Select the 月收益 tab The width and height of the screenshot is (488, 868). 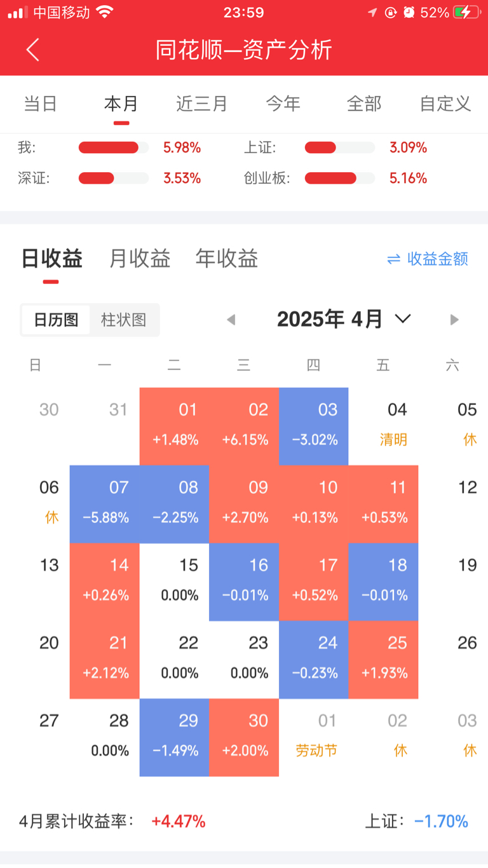[140, 259]
